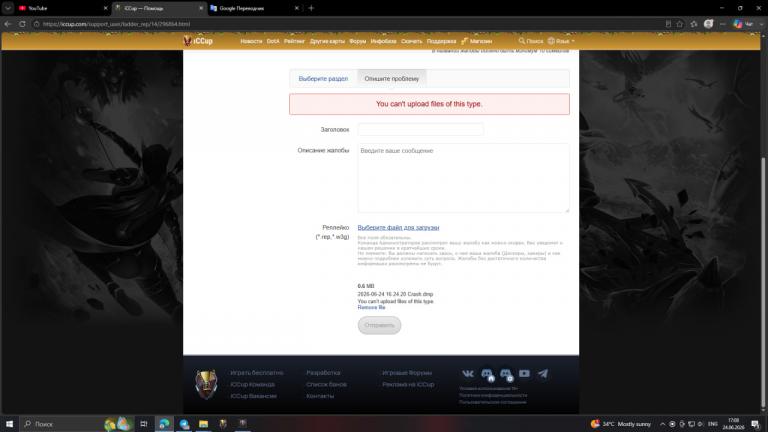Open the first Discord icon in footer

click(487, 374)
